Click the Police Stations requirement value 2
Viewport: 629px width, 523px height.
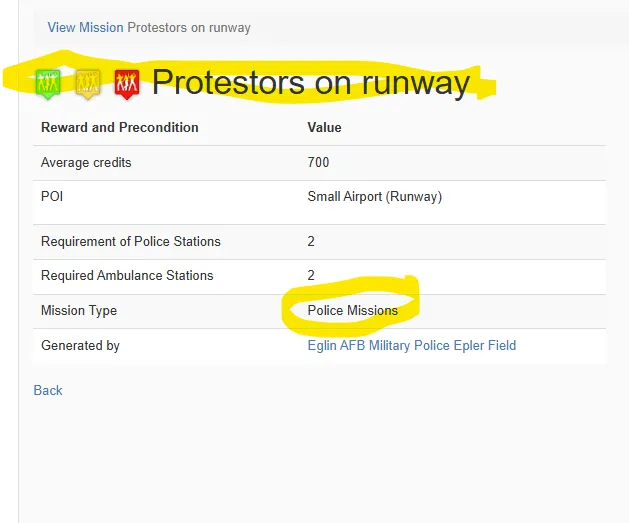[311, 241]
